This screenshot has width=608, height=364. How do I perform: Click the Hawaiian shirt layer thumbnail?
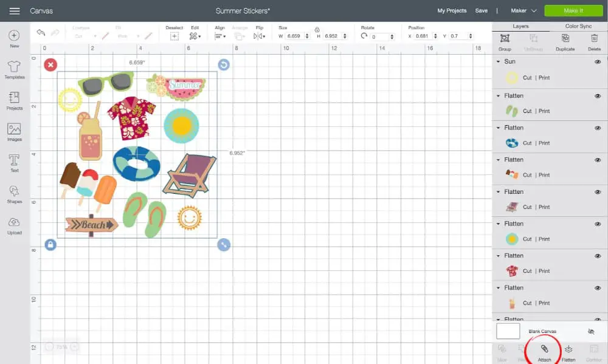pos(512,271)
